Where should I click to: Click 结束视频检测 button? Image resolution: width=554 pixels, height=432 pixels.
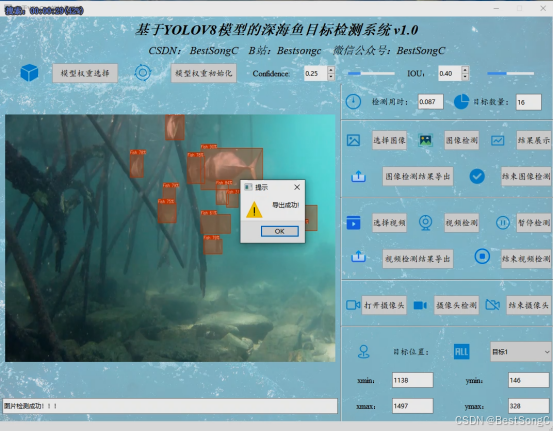click(x=526, y=259)
